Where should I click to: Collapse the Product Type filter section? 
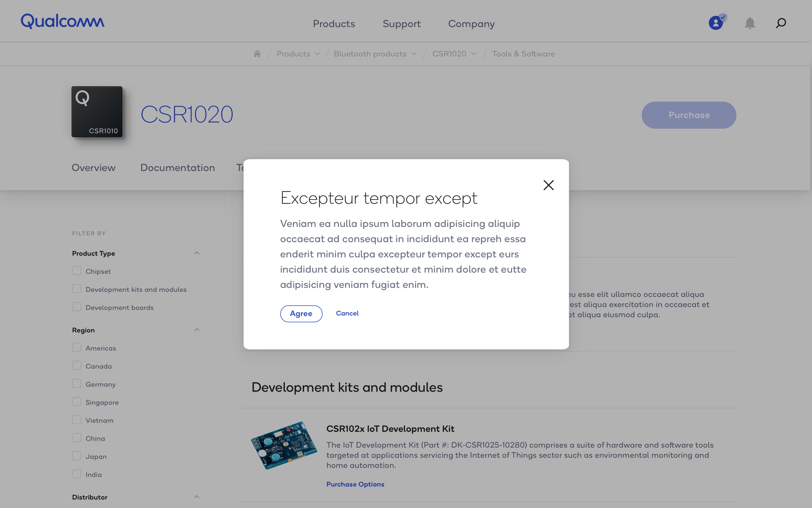click(197, 253)
